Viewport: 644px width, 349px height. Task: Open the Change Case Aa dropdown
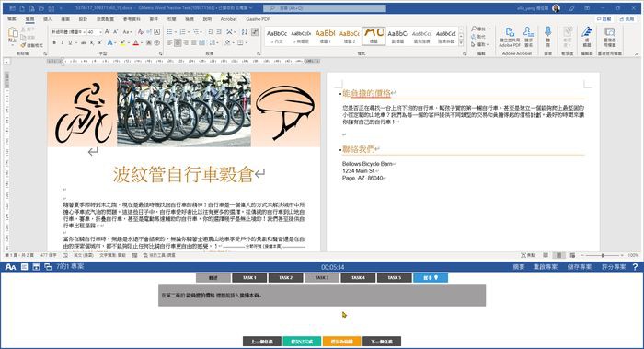[127, 31]
